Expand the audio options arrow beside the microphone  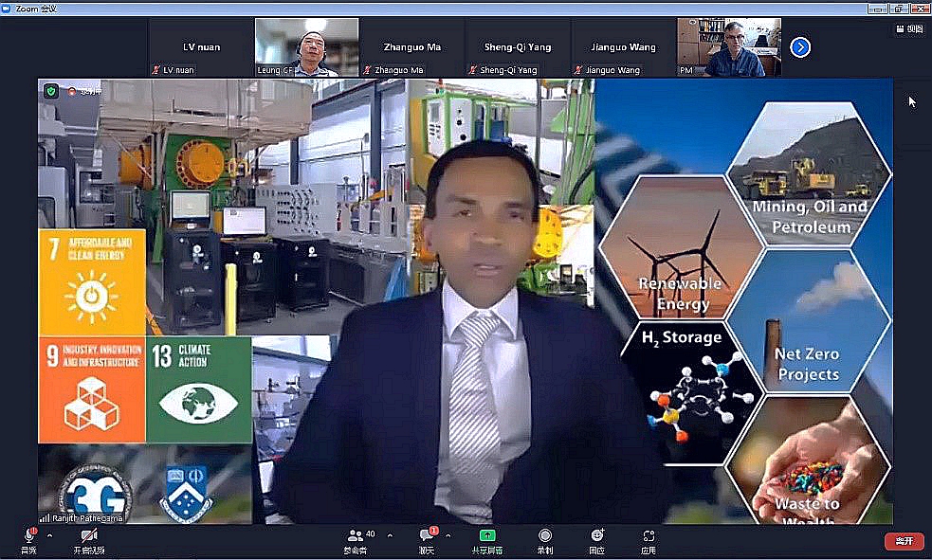(x=50, y=535)
